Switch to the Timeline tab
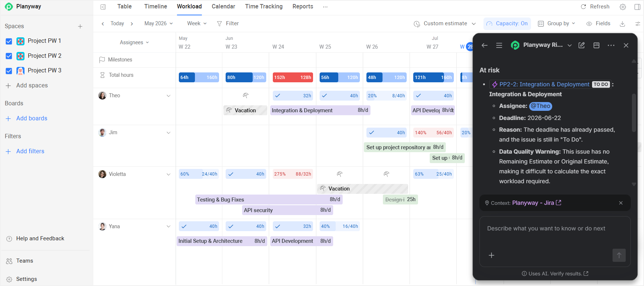Viewport: 644px width, 286px height. coord(156,7)
